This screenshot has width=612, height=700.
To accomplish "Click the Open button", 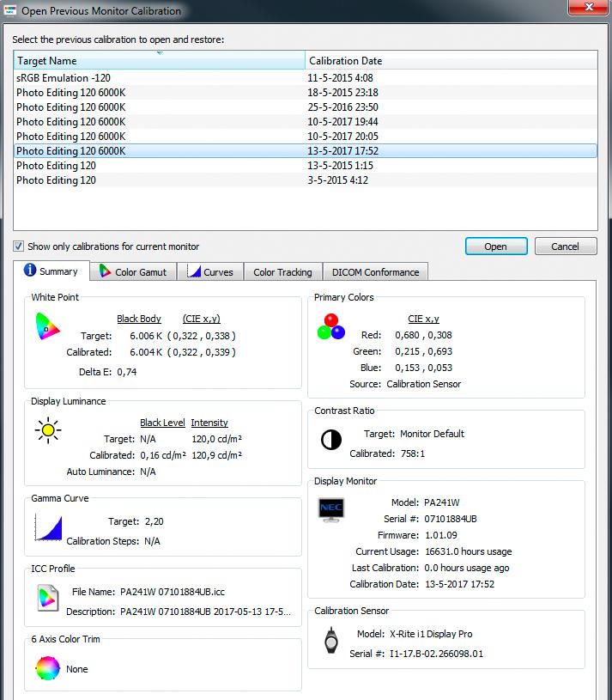I will coord(496,247).
